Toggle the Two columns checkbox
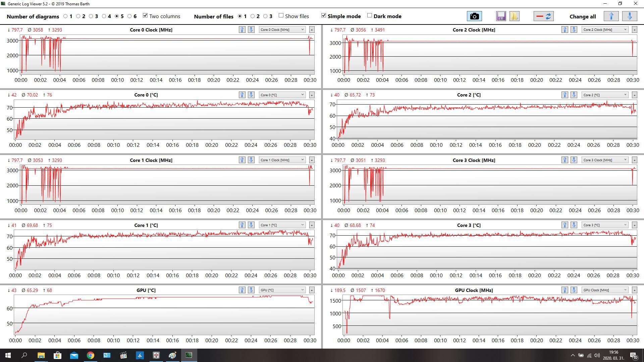 (145, 15)
